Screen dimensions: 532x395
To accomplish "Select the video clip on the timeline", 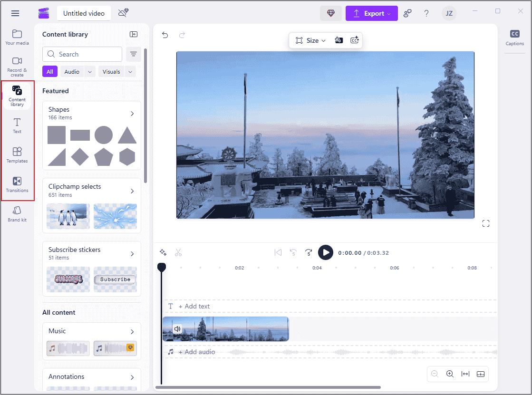I will pos(226,329).
